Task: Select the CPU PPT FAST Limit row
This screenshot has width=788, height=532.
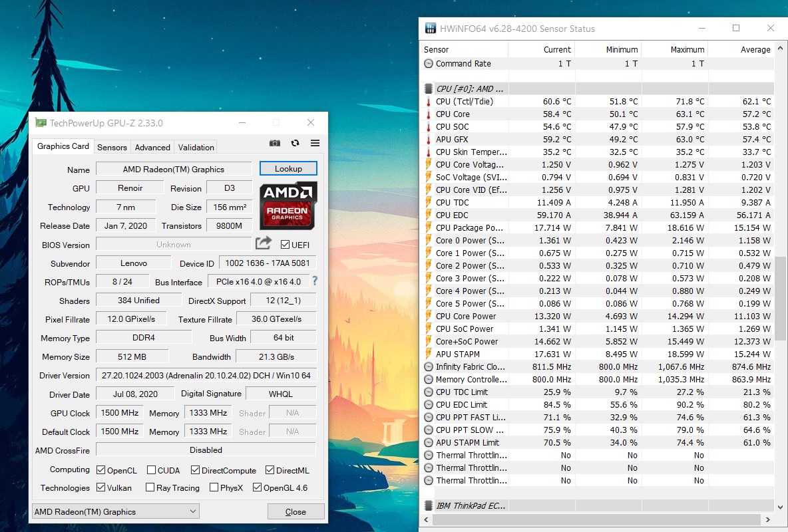Action: coord(597,418)
